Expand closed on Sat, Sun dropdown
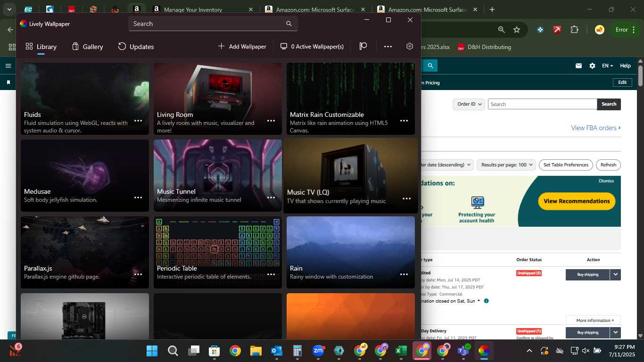The width and height of the screenshot is (644, 362). tap(479, 301)
